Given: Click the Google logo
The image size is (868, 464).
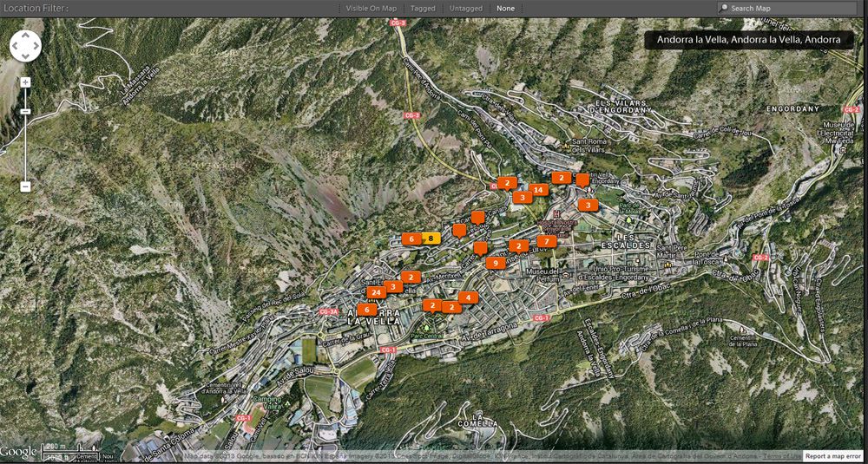Looking at the screenshot, I should point(18,452).
